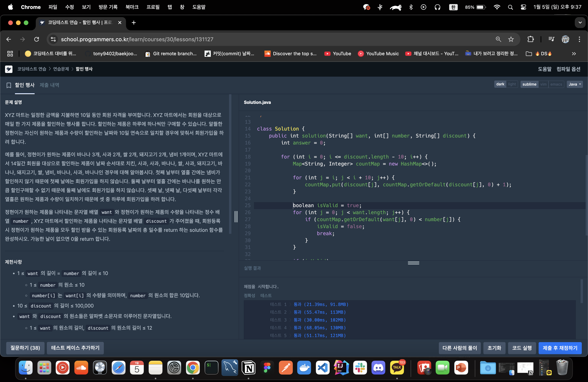Click the zoom magnifier icon in address bar

498,39
